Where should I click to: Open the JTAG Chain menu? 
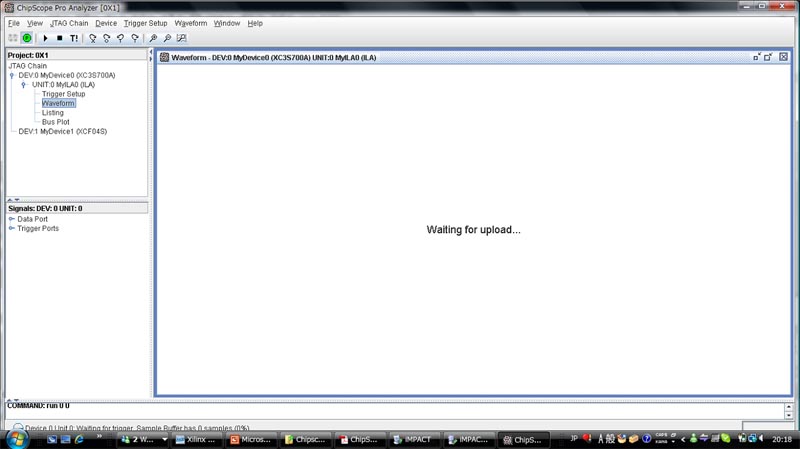(x=69, y=23)
